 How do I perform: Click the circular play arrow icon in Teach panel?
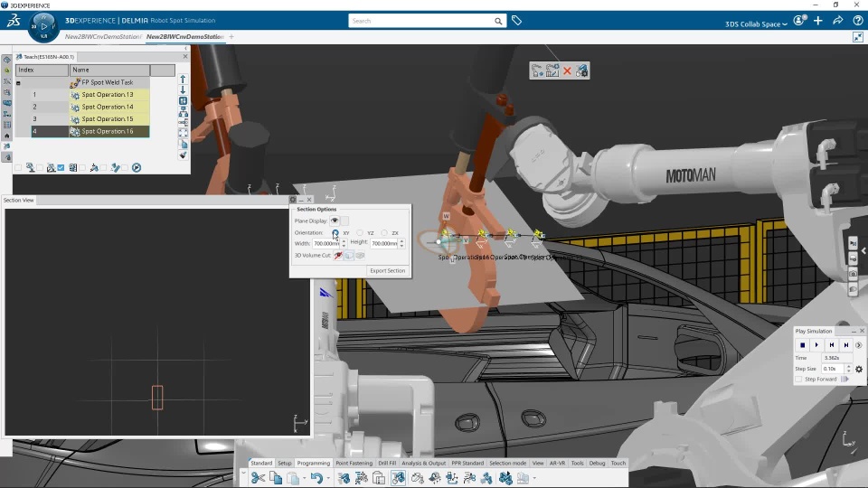pyautogui.click(x=137, y=168)
